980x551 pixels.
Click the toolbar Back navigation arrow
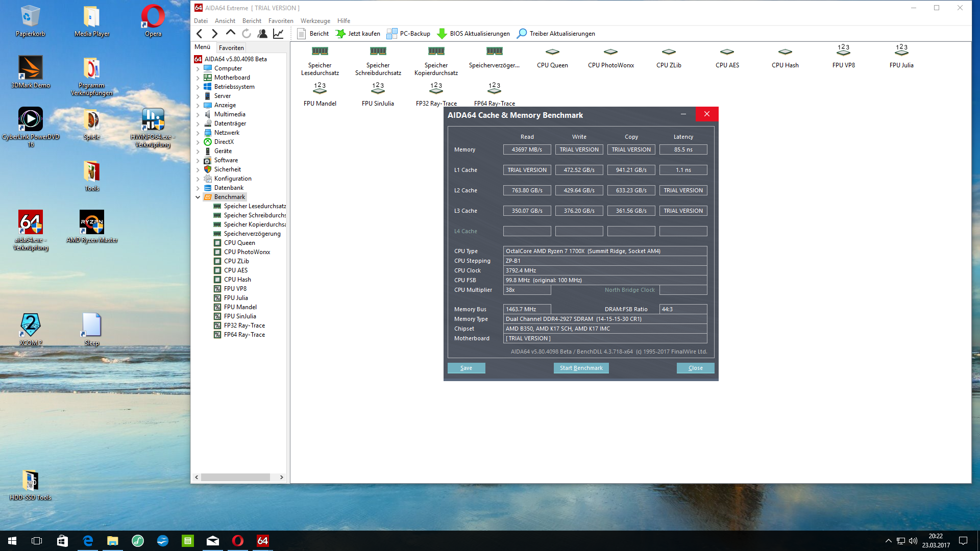200,34
